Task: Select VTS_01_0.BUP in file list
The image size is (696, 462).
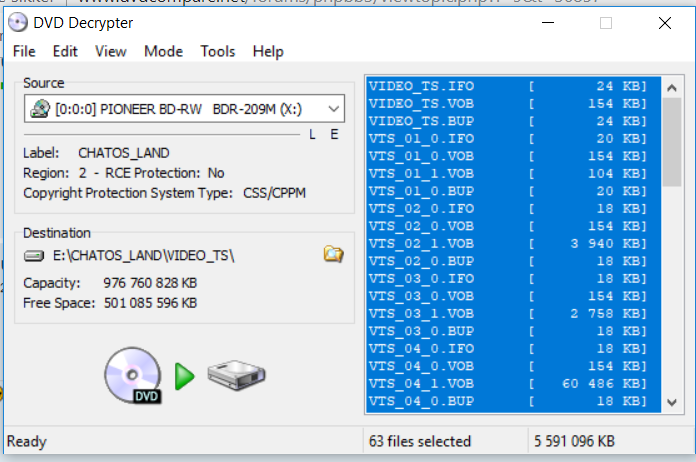Action: tap(514, 191)
